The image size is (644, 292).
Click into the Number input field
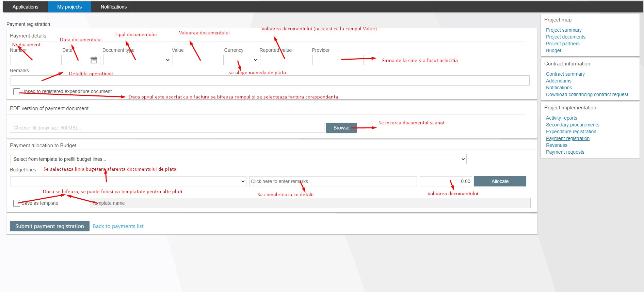[36, 60]
